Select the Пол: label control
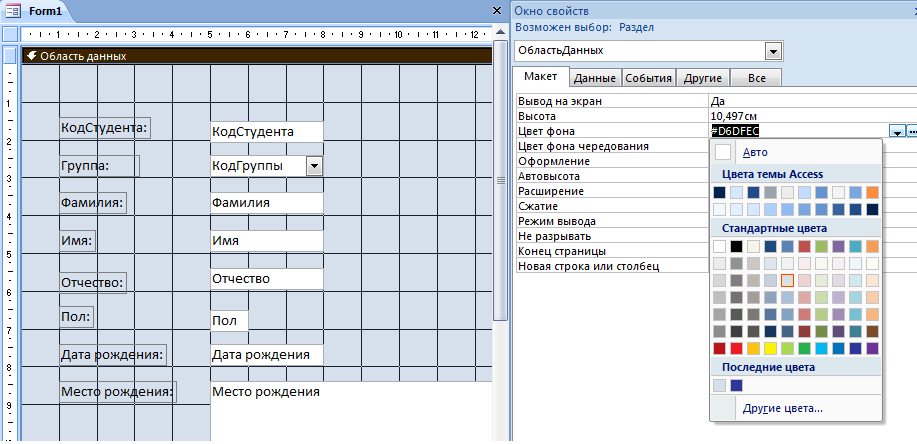This screenshot has width=917, height=444. pos(77,316)
